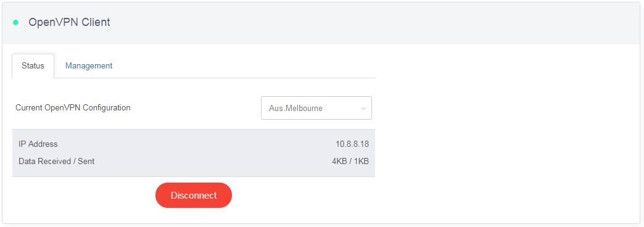Open the Aus.Melbourne configuration dropdown

click(x=316, y=108)
